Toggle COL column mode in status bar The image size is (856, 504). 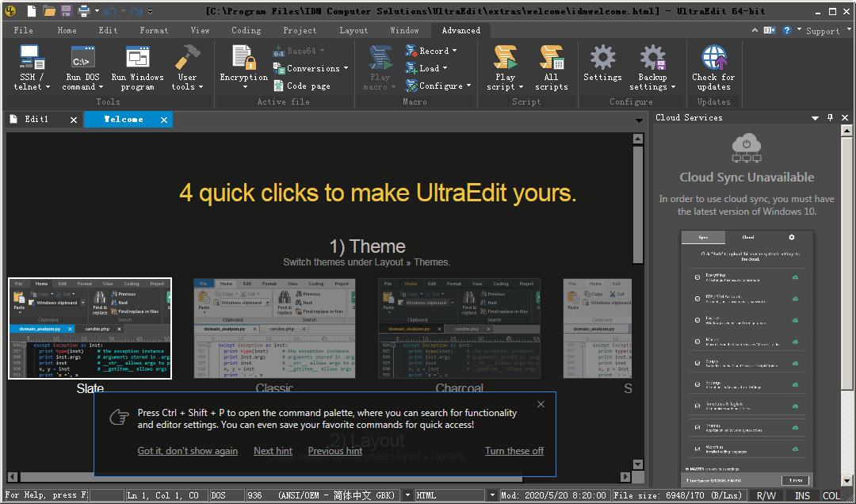pyautogui.click(x=831, y=495)
